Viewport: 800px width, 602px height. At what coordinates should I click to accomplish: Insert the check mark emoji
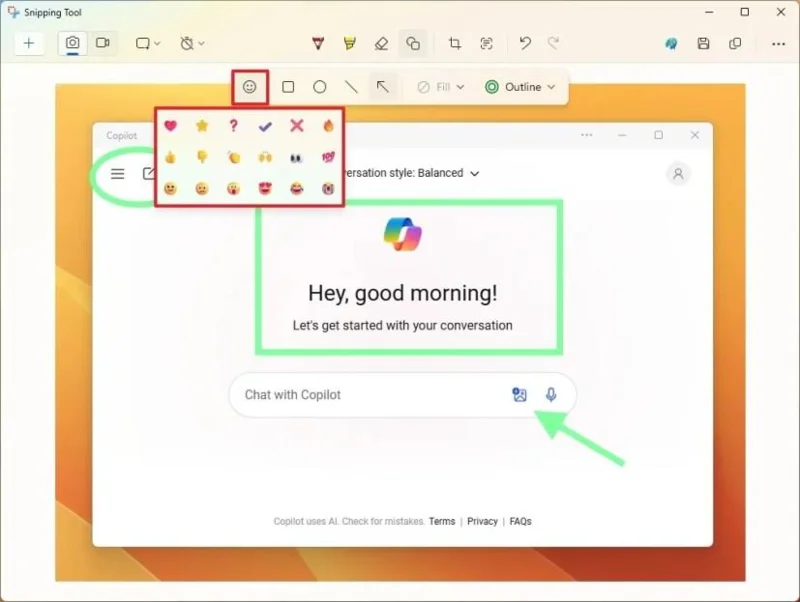point(265,126)
